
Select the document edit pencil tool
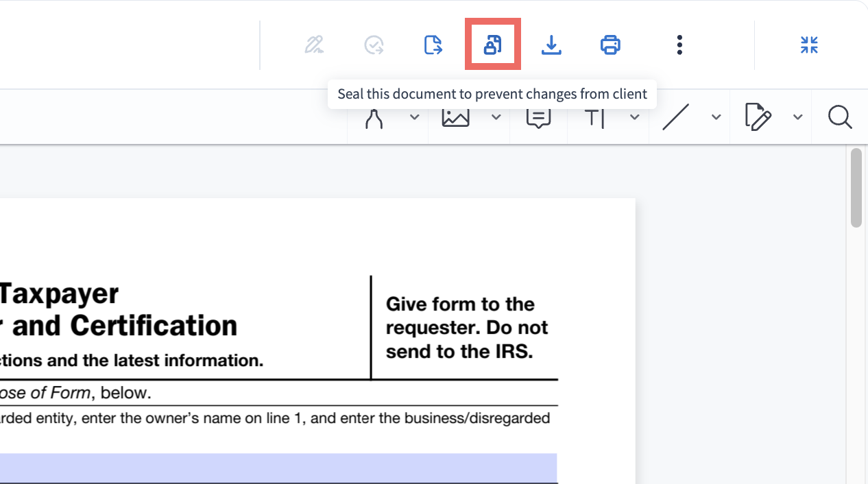(x=758, y=117)
